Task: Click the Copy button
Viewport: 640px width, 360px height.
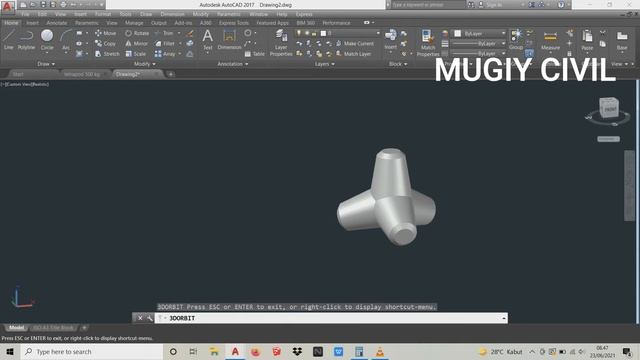Action: tap(106, 43)
